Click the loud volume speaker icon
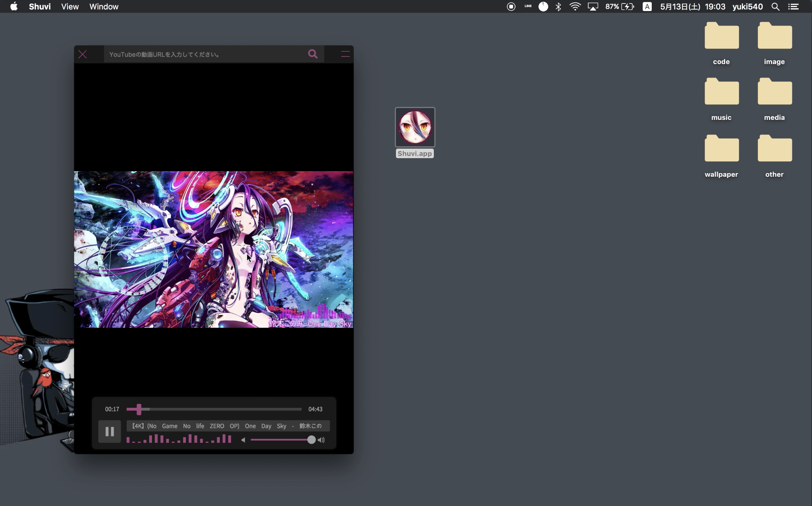Viewport: 812px width, 506px height. [321, 440]
